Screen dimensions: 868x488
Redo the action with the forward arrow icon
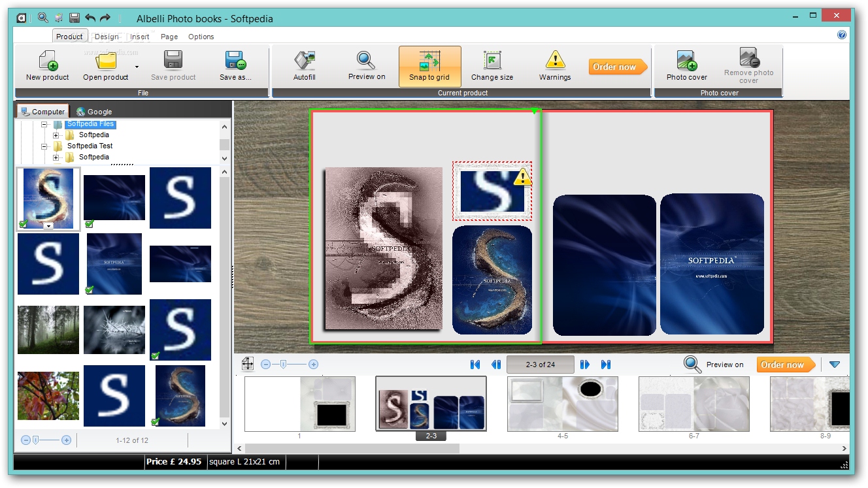pos(105,18)
